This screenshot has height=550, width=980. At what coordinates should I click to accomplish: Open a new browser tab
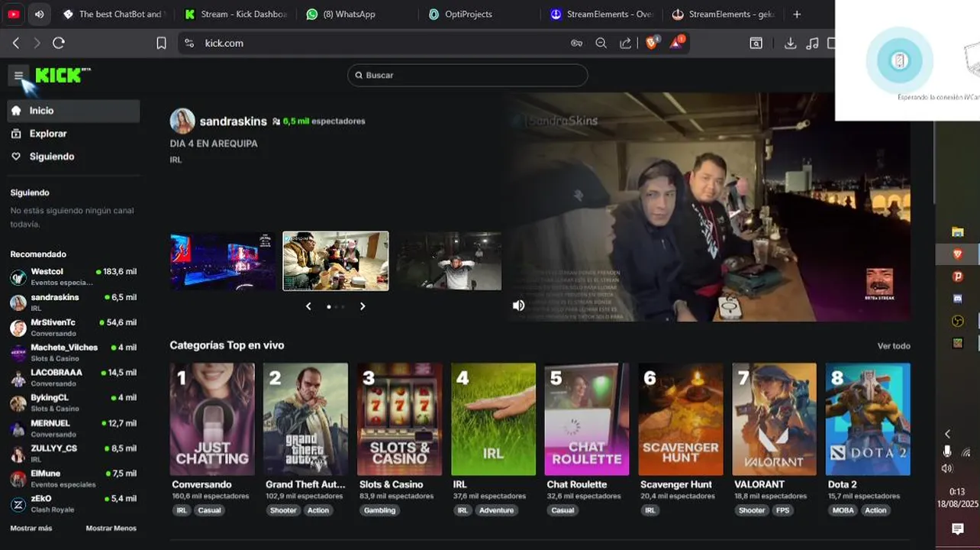[x=797, y=14]
